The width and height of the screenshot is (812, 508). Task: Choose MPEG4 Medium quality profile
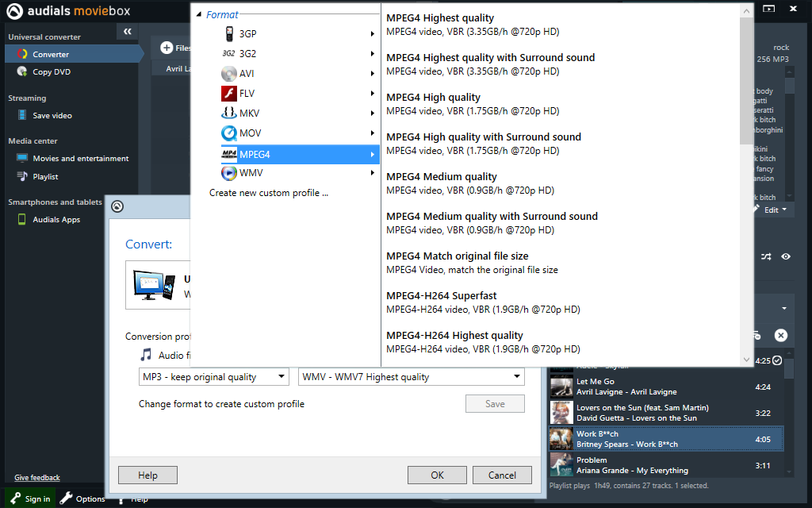(470, 183)
